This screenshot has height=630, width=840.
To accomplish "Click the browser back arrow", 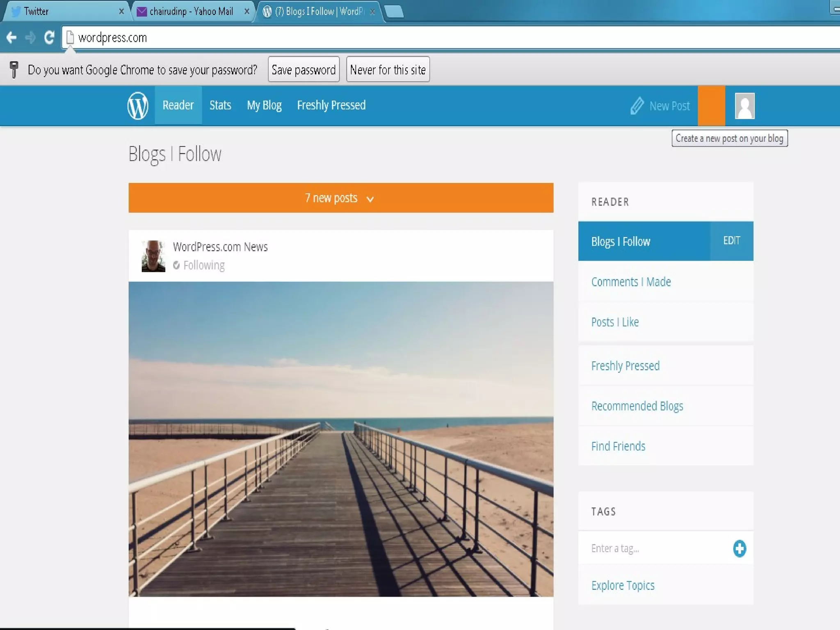I will (x=11, y=38).
